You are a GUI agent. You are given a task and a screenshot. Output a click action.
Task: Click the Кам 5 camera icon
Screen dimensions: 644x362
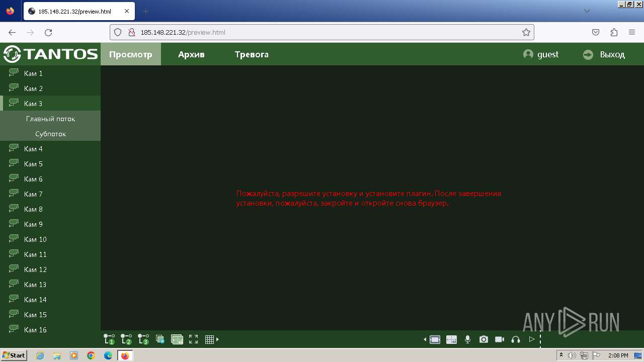pyautogui.click(x=14, y=163)
